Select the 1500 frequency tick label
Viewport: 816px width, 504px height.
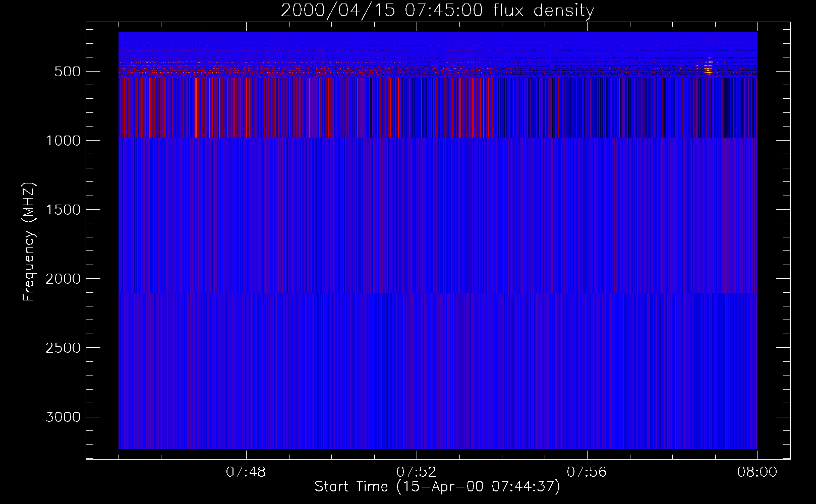tap(63, 210)
